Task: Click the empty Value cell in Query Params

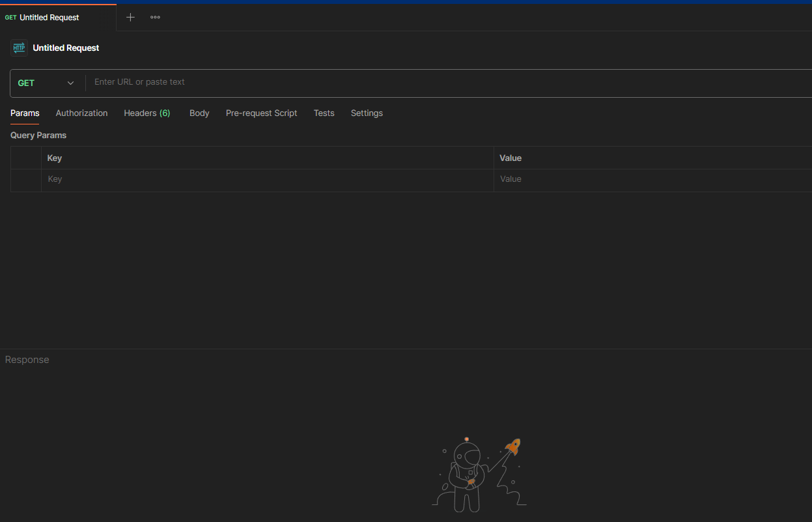Action: point(651,179)
